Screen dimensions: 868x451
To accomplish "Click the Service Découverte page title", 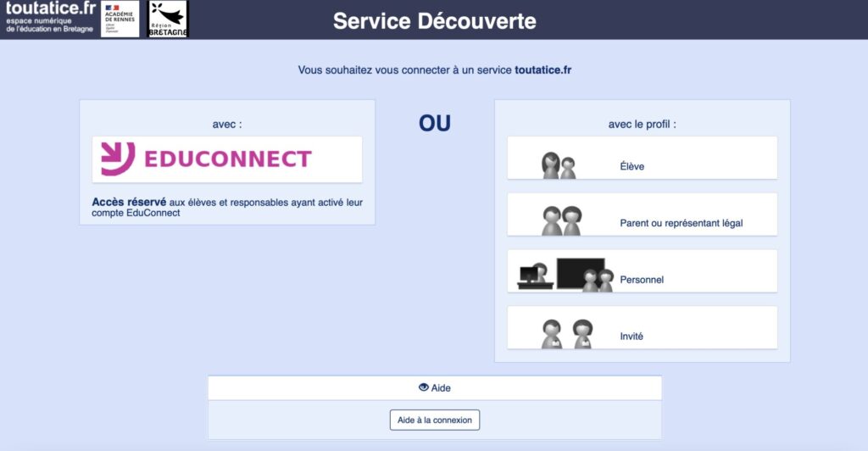I will [x=434, y=20].
